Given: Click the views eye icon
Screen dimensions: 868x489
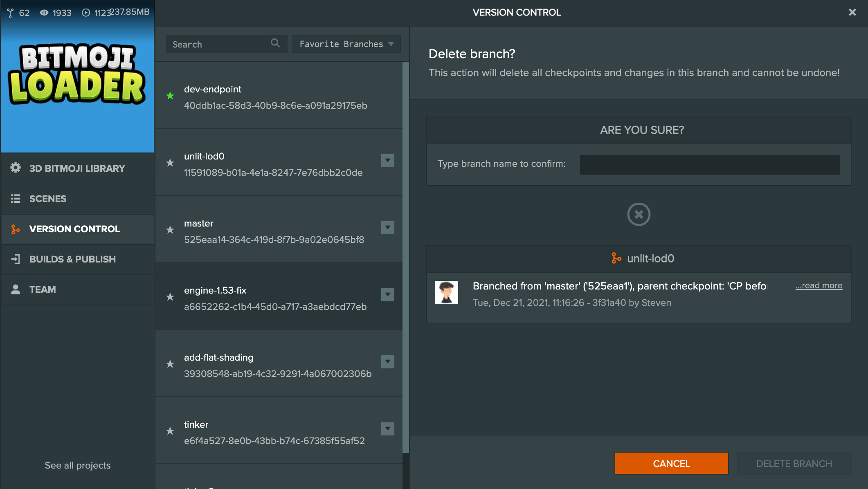Looking at the screenshot, I should (44, 13).
